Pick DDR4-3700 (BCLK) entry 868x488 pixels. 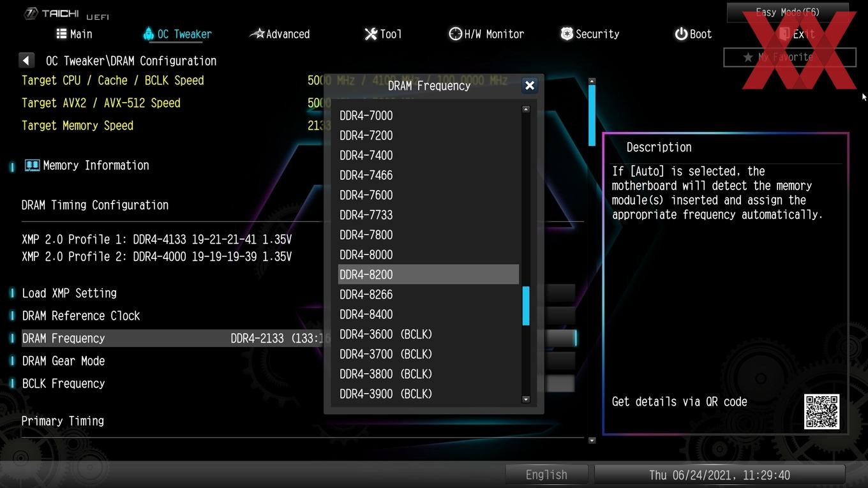(428, 353)
